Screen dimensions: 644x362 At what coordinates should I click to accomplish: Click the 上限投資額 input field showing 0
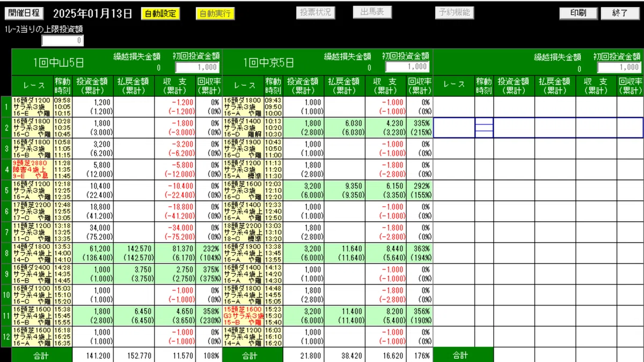(x=63, y=40)
